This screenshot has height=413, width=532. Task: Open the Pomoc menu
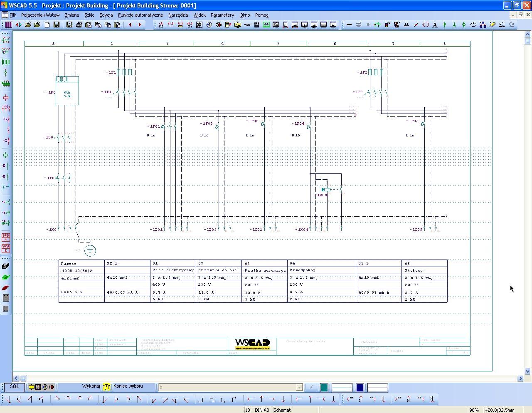[262, 15]
